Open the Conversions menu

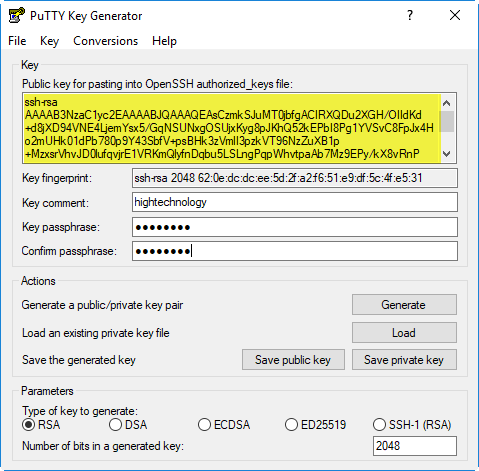tap(105, 41)
